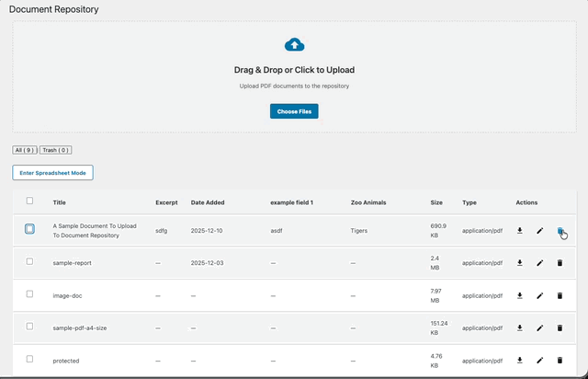Download the sample-report document
The image size is (588, 379).
point(520,263)
